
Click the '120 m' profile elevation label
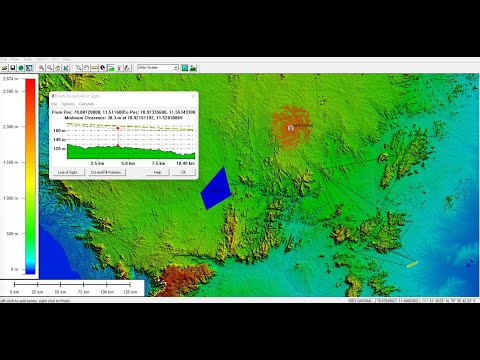pos(59,149)
